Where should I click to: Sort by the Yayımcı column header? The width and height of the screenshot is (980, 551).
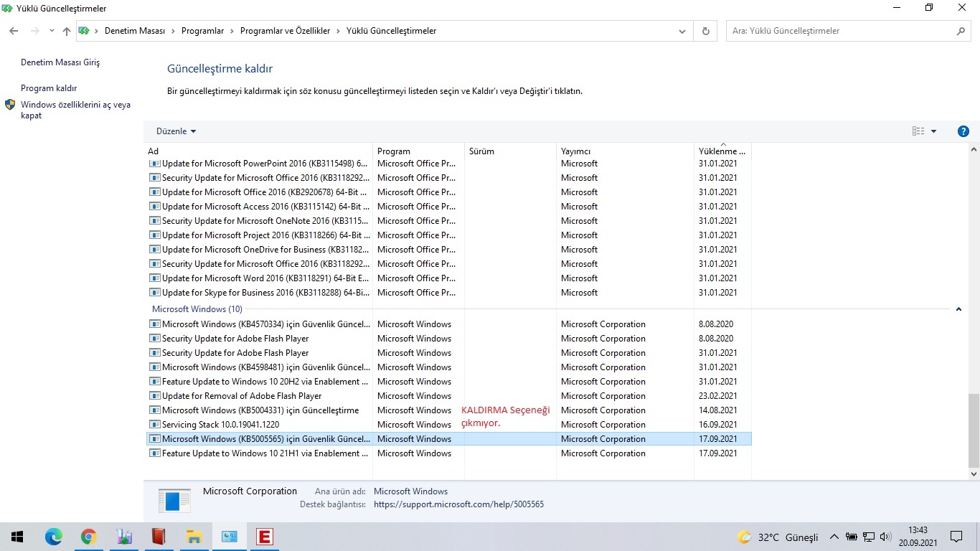point(626,151)
